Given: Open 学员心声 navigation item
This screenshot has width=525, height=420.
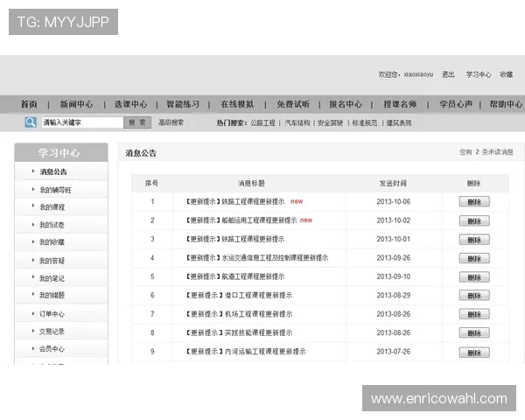Looking at the screenshot, I should (456, 104).
